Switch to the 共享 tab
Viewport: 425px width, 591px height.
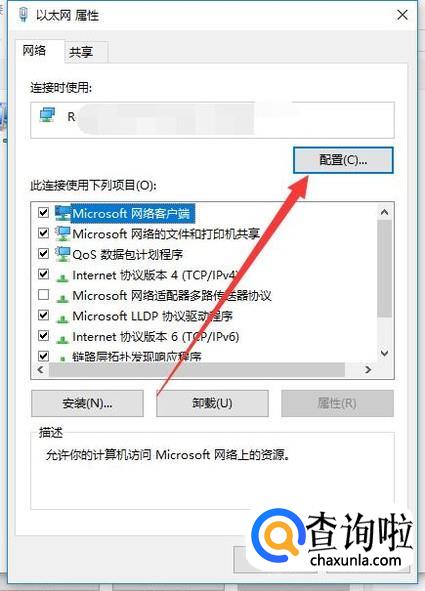click(81, 52)
